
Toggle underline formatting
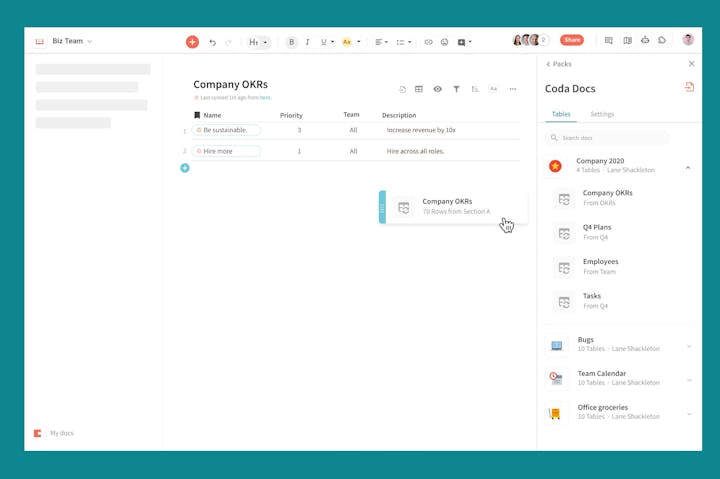[323, 42]
